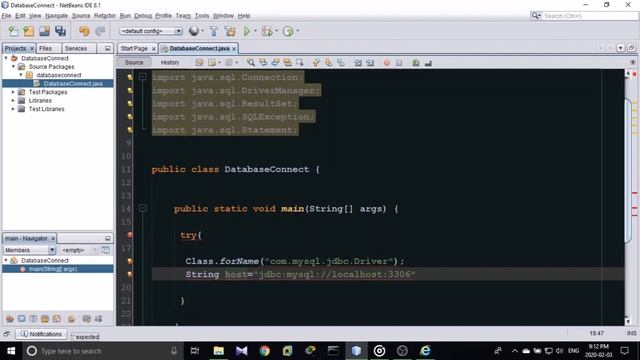Run the project with green play icon

247,31
